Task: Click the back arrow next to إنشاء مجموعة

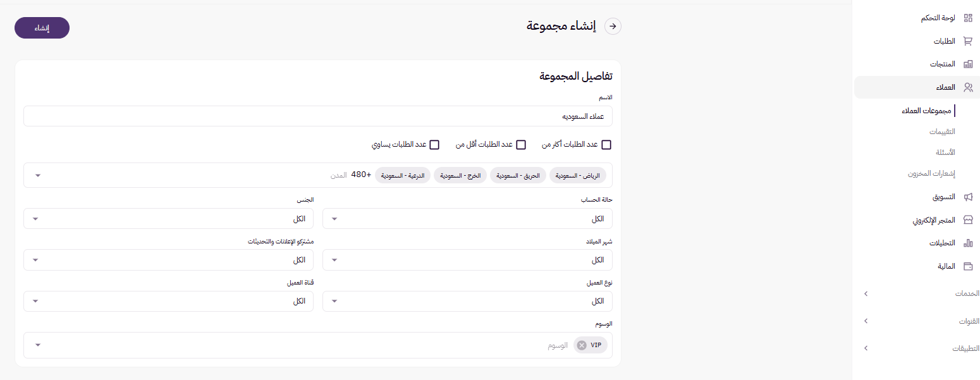Action: coord(612,26)
